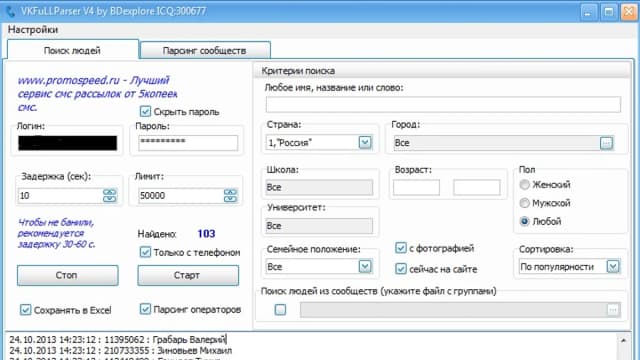The width and height of the screenshot is (640, 360).
Task: Click the Лимит spinner arrows
Action: point(230,196)
